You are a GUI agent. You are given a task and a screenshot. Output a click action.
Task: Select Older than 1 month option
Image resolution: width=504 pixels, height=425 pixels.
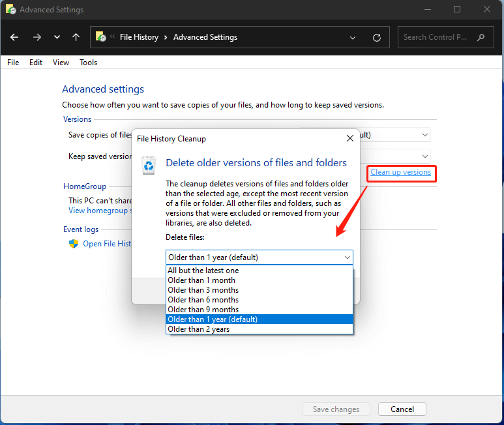[259, 280]
